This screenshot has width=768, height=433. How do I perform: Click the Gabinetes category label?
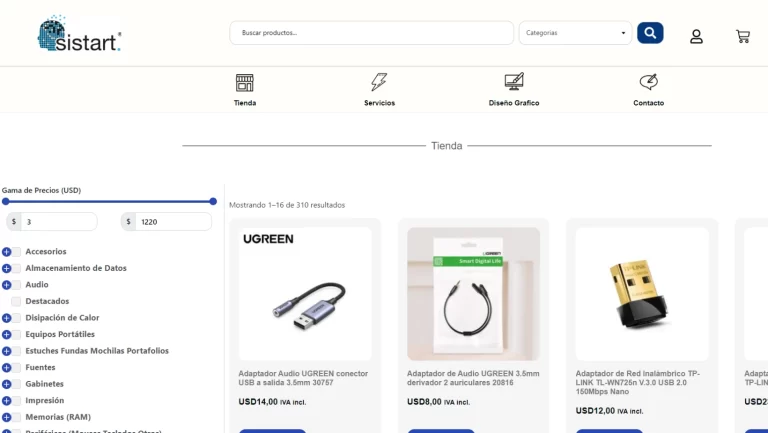(x=45, y=384)
